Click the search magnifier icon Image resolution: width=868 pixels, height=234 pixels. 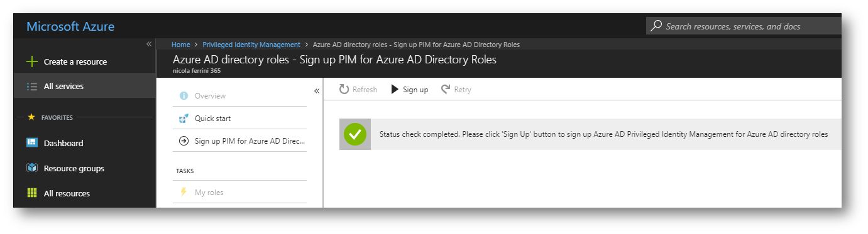coord(656,26)
